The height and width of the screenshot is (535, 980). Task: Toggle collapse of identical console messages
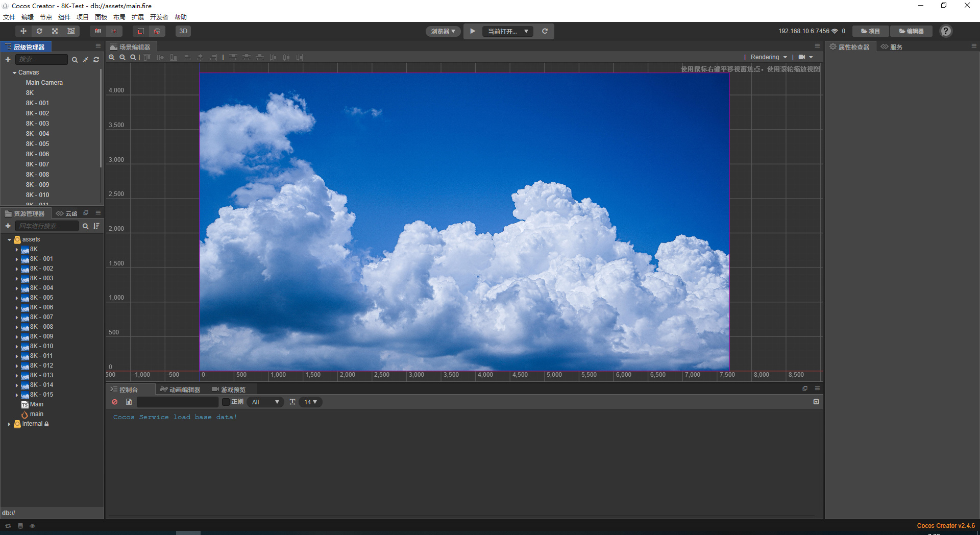[816, 402]
